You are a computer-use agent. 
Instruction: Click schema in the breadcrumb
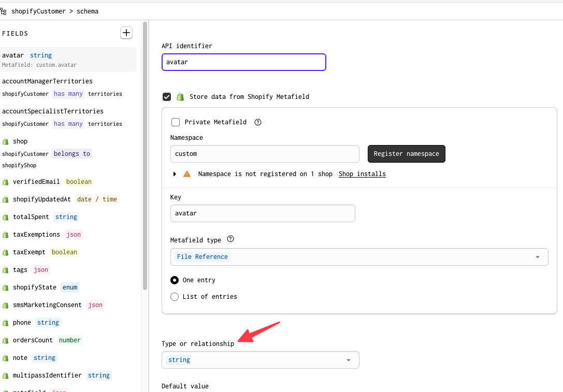(87, 11)
